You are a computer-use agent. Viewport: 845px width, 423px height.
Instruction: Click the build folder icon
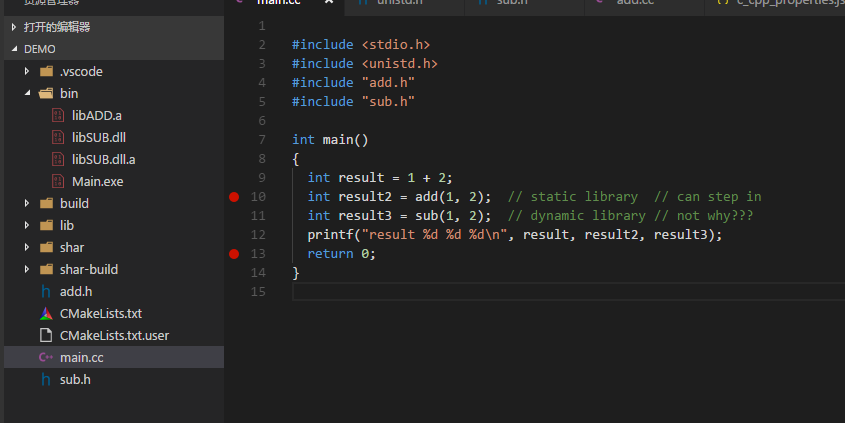(47, 203)
